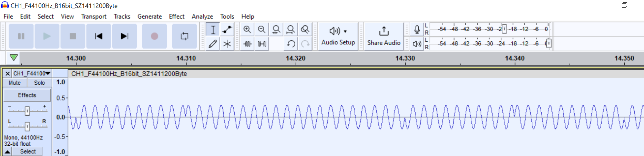644x156 pixels.
Task: Click the timeline ruler at 14.340
Action: pyautogui.click(x=514, y=58)
